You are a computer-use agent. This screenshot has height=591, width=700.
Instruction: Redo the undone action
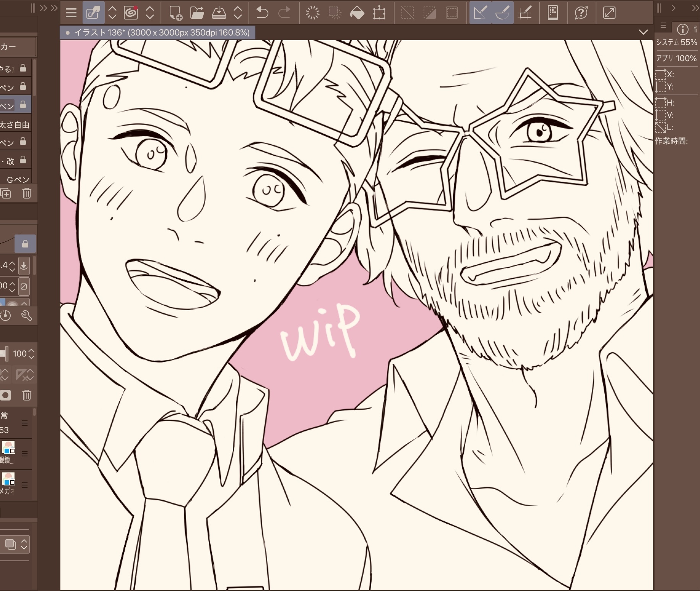284,13
